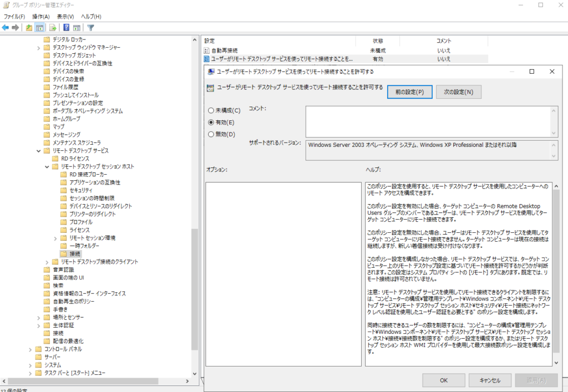Select セッションの時間制限 tree item
The height and width of the screenshot is (392, 568).
click(92, 198)
